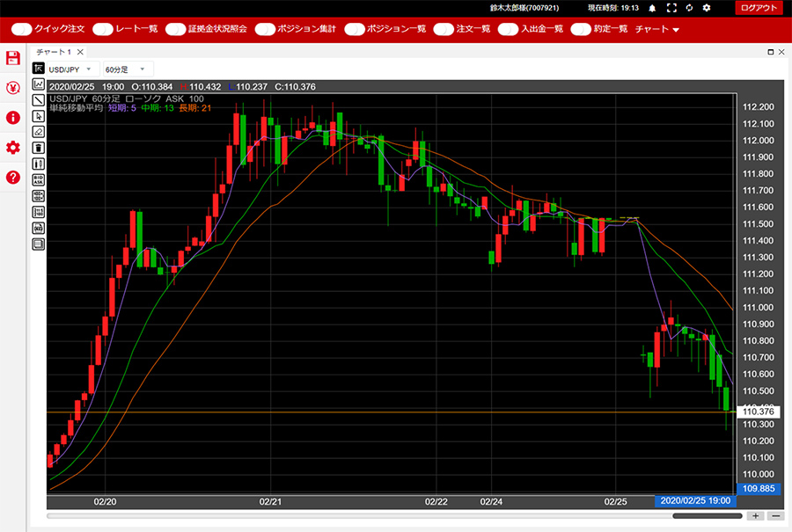Image resolution: width=792 pixels, height=532 pixels.
Task: Click the 109.885 blue price label
Action: [x=759, y=489]
